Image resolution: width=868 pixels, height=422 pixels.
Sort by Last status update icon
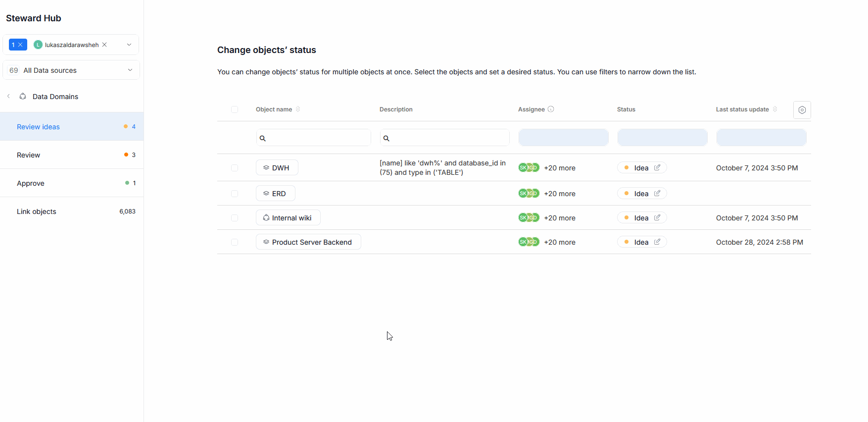coord(775,109)
